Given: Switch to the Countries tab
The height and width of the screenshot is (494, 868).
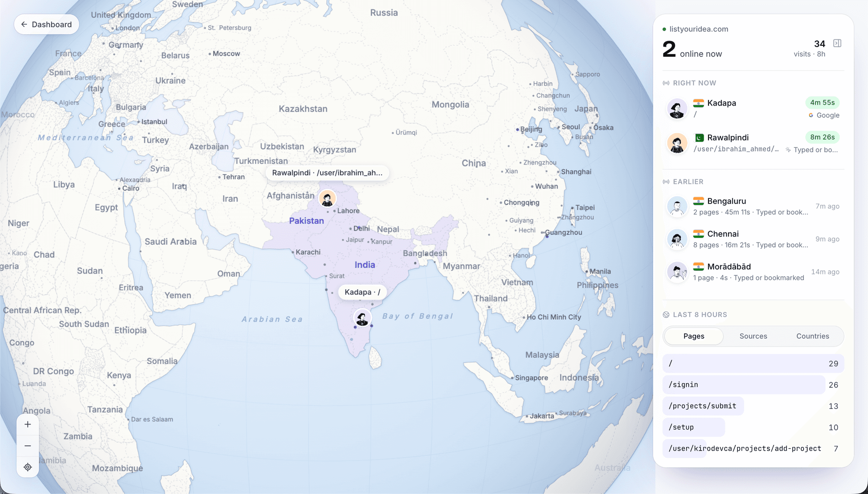Looking at the screenshot, I should [x=813, y=336].
